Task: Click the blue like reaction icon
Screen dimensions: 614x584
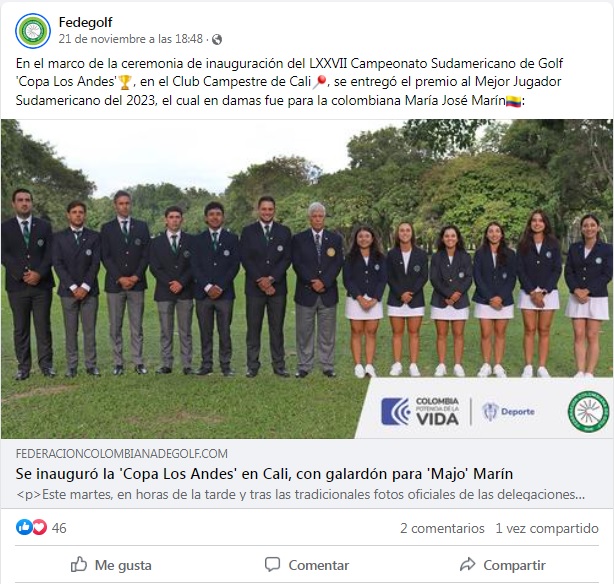Action: tap(23, 528)
